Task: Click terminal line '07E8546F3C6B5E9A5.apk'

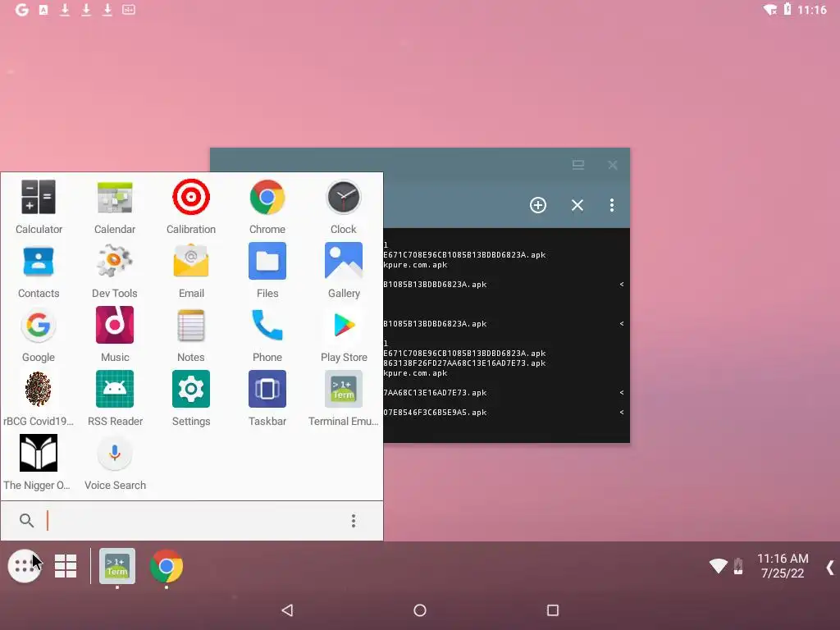Action: click(435, 413)
